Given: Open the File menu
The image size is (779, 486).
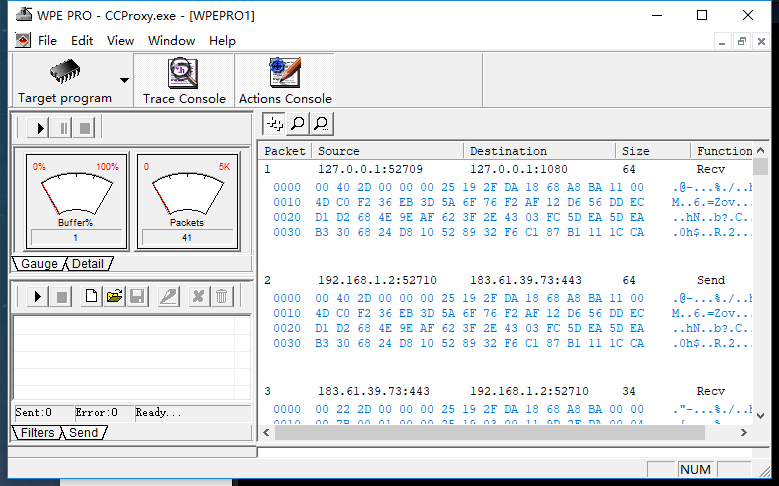Looking at the screenshot, I should tap(47, 41).
